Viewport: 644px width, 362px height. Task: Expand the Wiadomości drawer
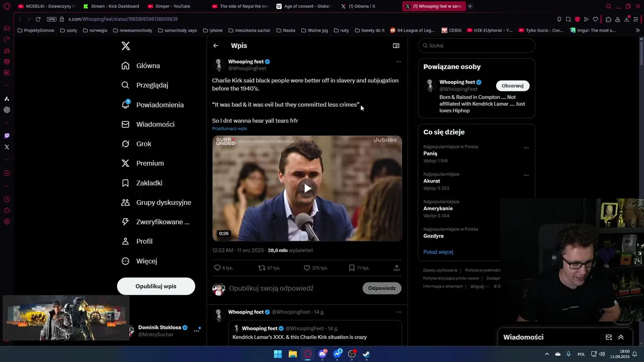[621, 337]
